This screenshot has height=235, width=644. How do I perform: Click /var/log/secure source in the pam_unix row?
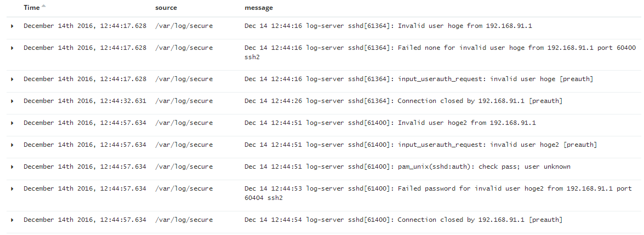[x=184, y=167]
